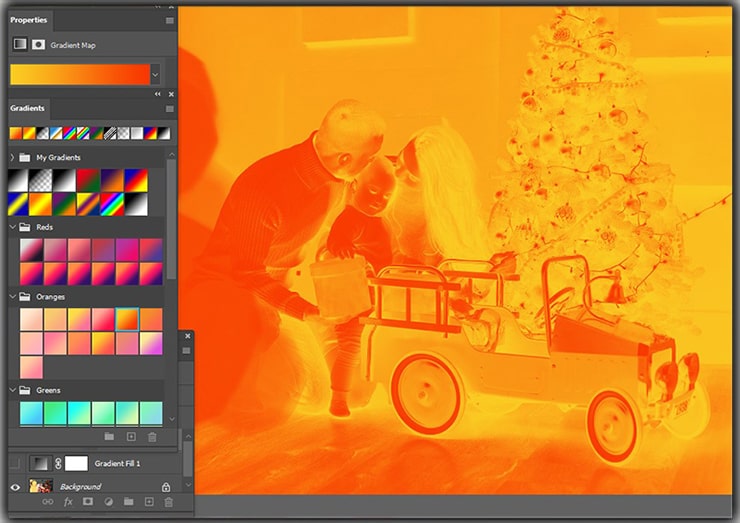
Task: Collapse the Gradients panel with double-arrow icon
Action: tap(158, 94)
